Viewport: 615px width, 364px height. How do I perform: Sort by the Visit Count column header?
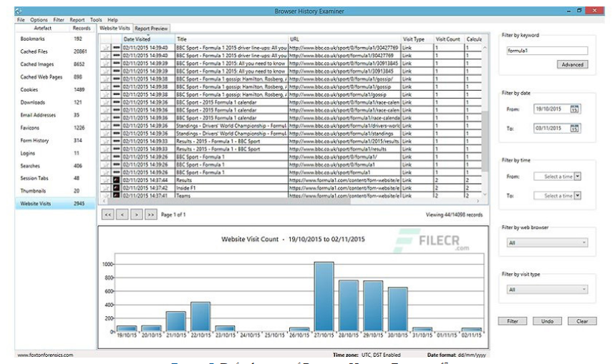(449, 39)
